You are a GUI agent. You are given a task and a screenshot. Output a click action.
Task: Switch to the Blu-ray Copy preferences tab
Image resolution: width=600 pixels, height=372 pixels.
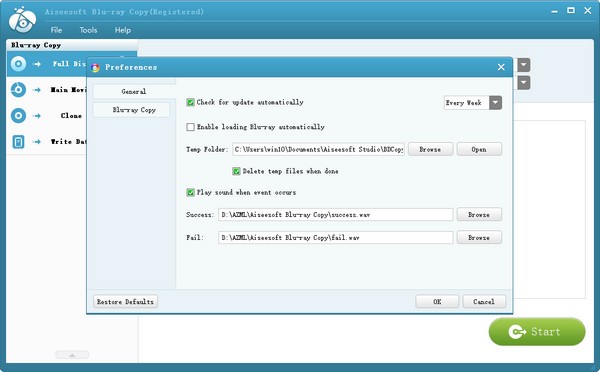tap(132, 110)
